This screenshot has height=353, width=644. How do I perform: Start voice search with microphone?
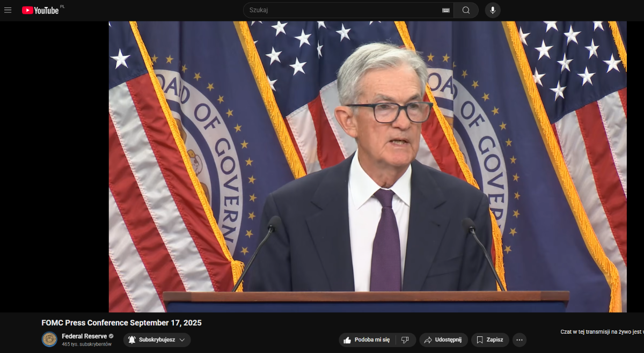point(493,10)
